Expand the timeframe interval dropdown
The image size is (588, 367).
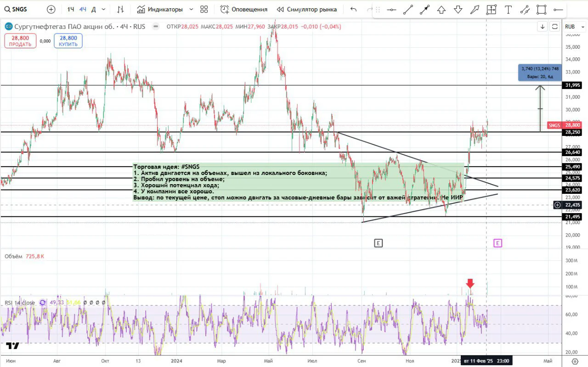pos(103,9)
